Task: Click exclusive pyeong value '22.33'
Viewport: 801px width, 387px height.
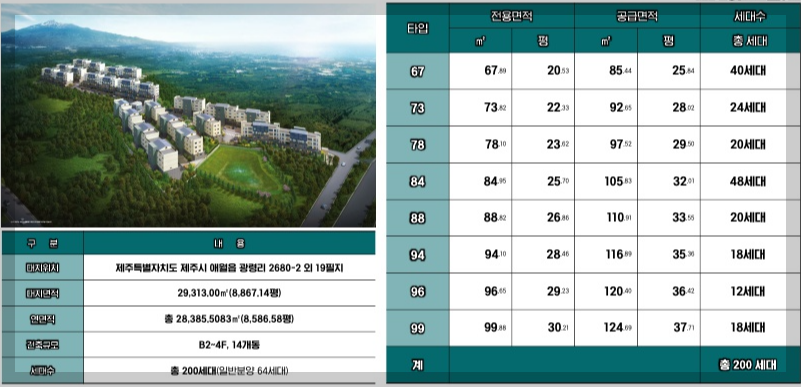Action: point(558,108)
